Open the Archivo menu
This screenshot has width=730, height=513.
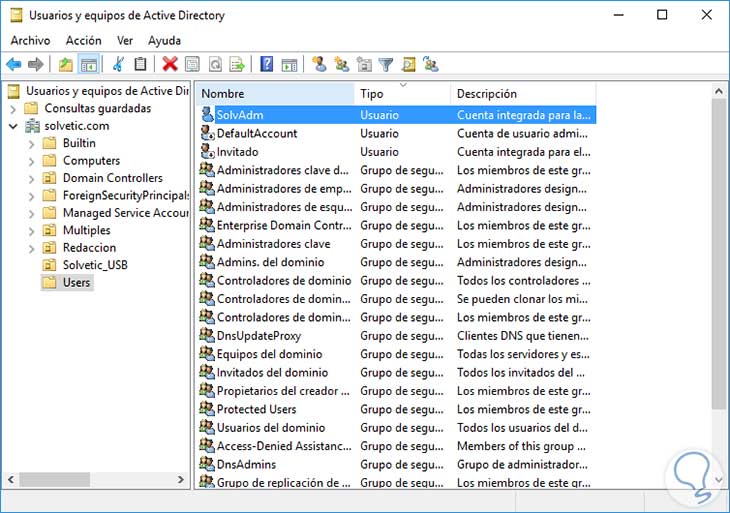point(30,40)
